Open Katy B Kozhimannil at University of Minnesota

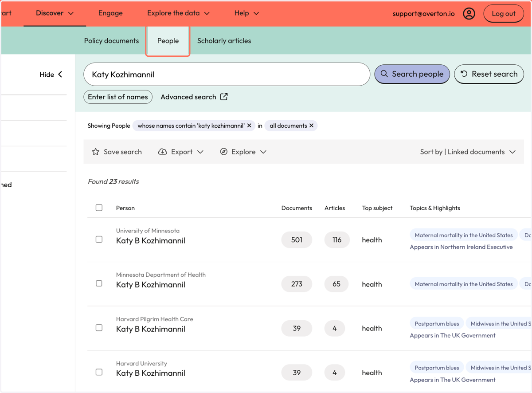pyautogui.click(x=151, y=240)
